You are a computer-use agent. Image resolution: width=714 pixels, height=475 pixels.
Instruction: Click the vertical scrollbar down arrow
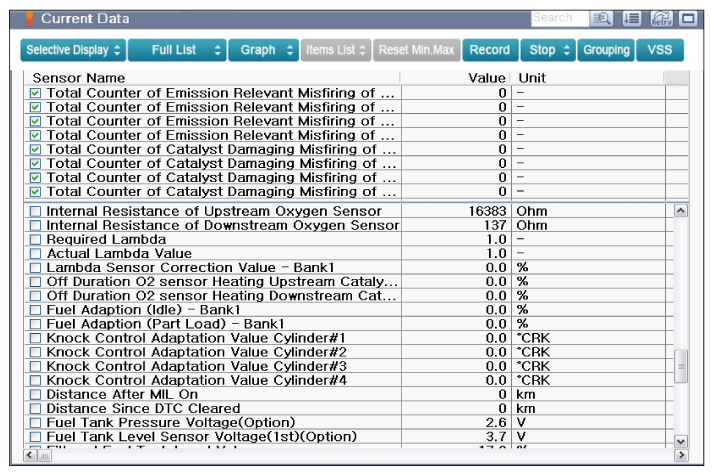pyautogui.click(x=681, y=441)
